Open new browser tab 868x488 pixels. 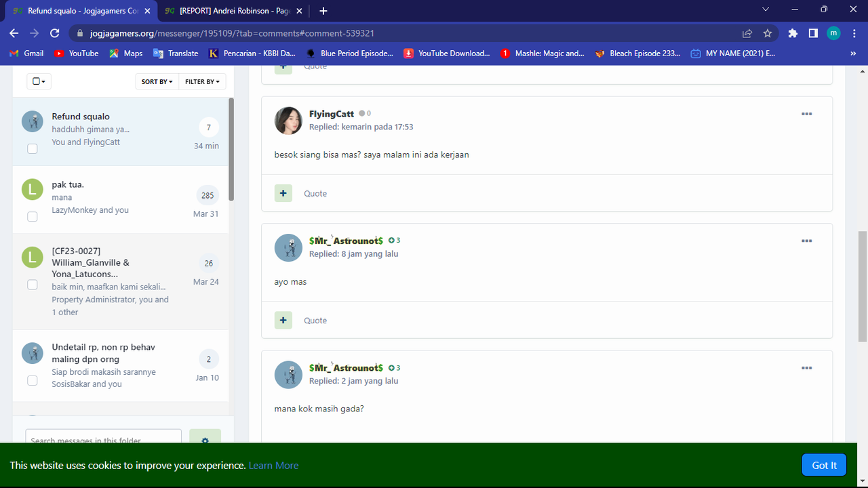click(x=323, y=11)
